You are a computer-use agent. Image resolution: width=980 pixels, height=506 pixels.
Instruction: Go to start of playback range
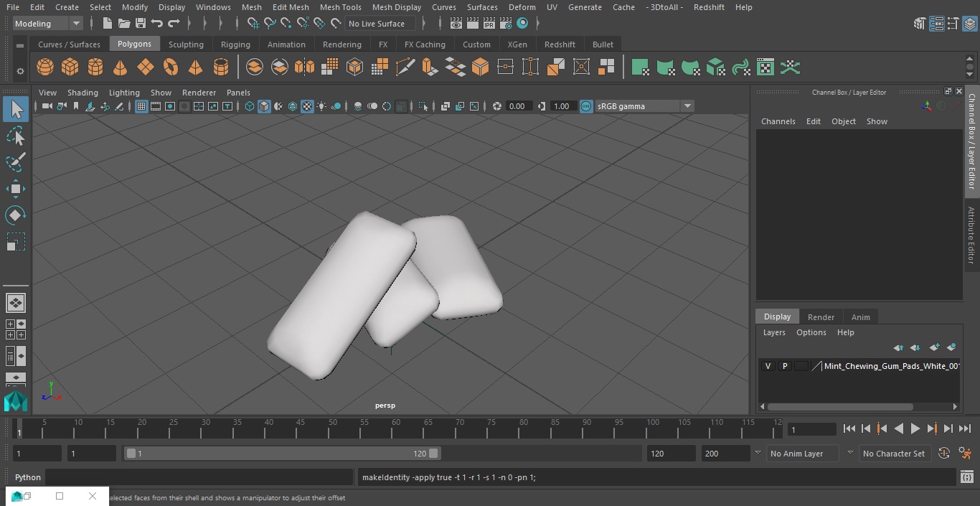click(849, 428)
